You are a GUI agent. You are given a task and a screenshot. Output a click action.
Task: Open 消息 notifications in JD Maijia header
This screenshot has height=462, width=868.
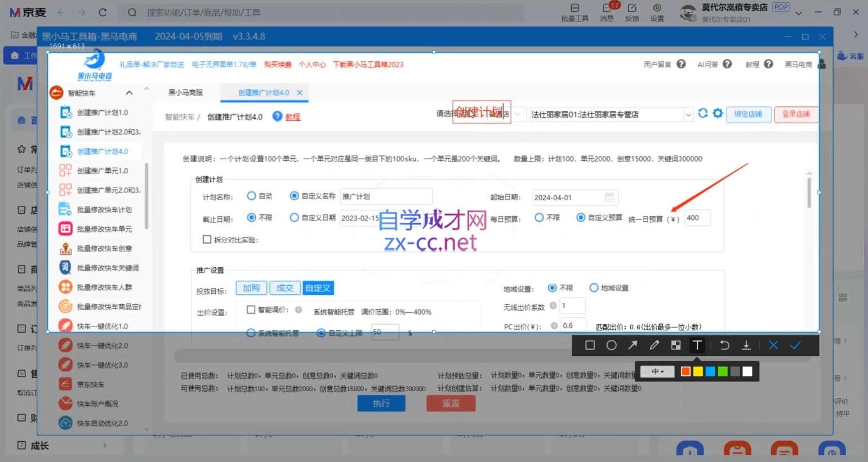tap(607, 12)
